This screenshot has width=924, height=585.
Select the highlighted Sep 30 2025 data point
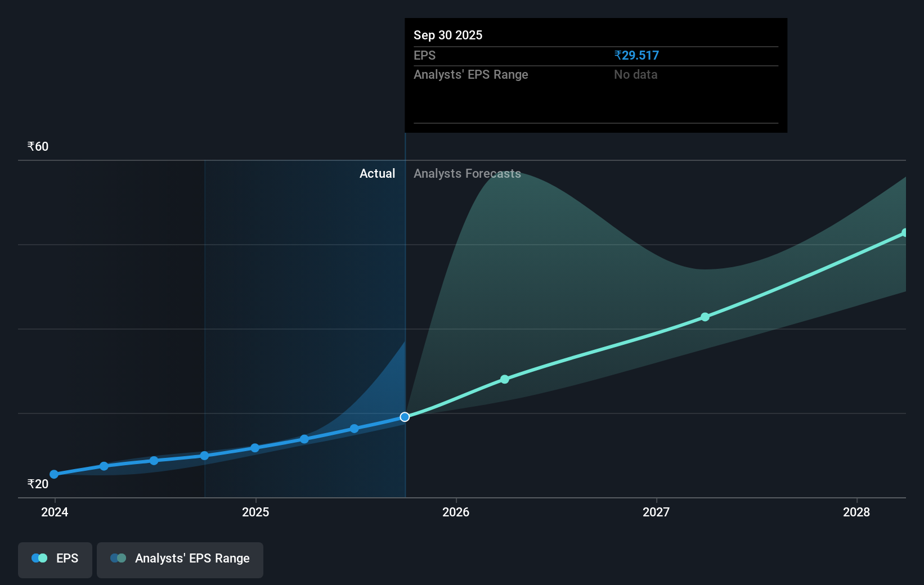point(405,417)
